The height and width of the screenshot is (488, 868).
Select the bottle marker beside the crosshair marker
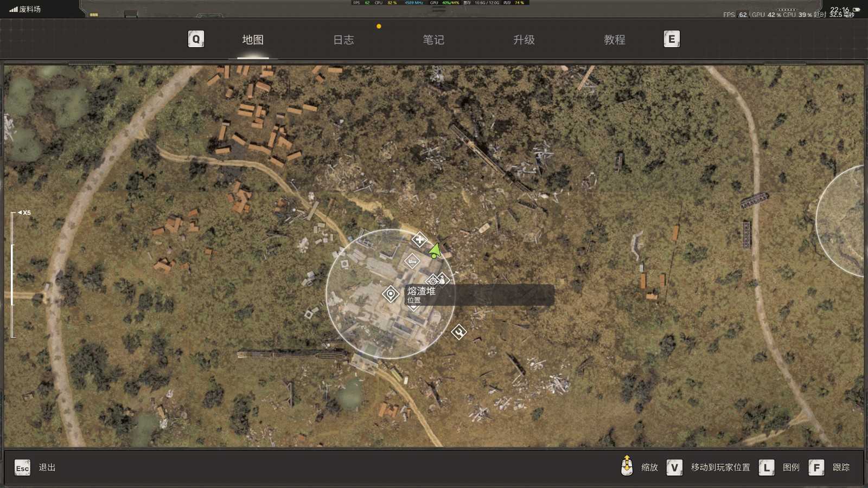(x=443, y=280)
